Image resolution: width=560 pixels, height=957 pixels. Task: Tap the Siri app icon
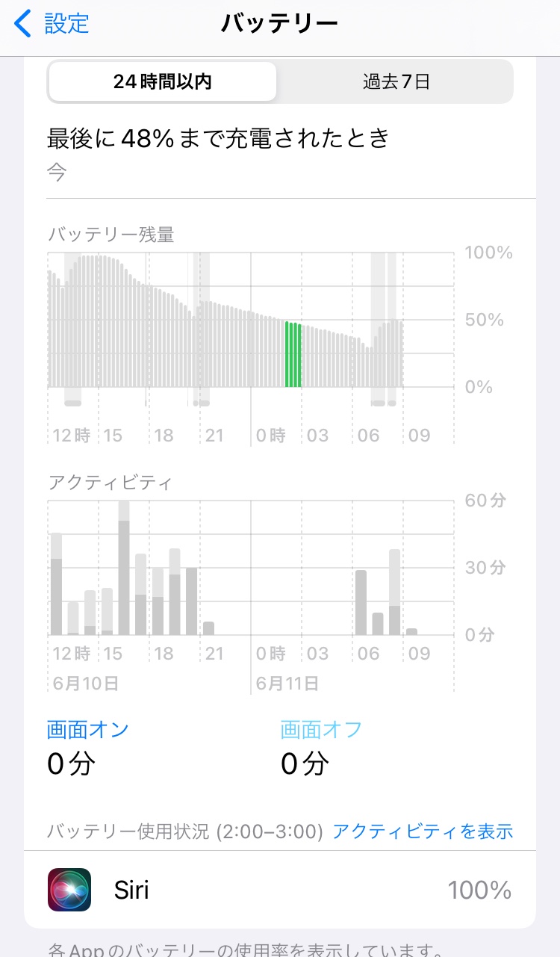tap(69, 890)
